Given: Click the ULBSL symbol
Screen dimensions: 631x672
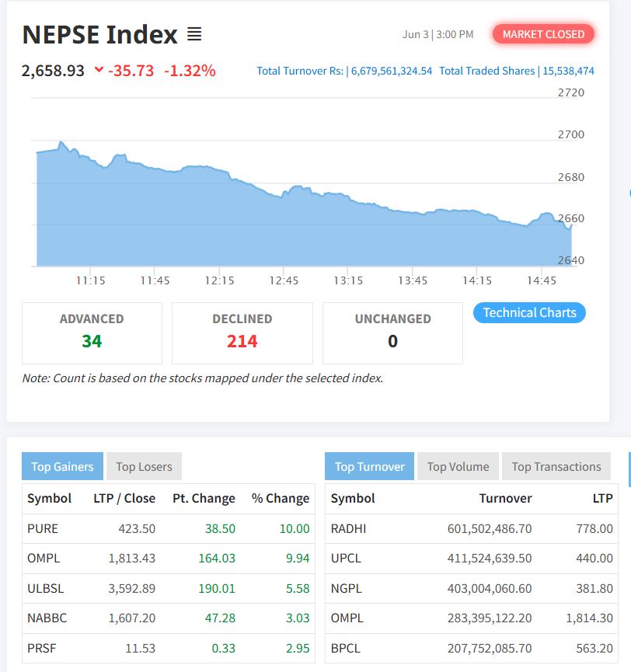Looking at the screenshot, I should tap(45, 588).
